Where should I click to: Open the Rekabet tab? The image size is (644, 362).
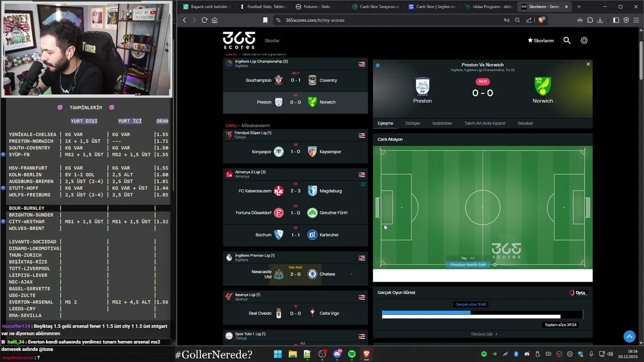point(525,123)
